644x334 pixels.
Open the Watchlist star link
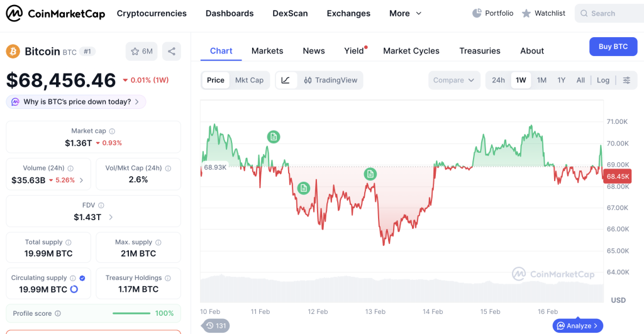[543, 13]
